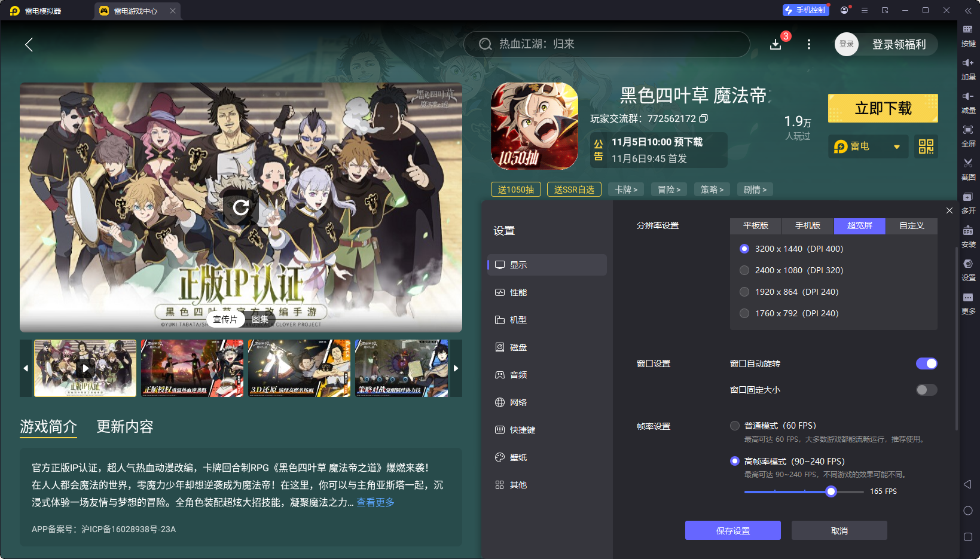The image size is (980, 559).
Task: Open the 正版授权 screenshot thumbnail
Action: tap(192, 368)
